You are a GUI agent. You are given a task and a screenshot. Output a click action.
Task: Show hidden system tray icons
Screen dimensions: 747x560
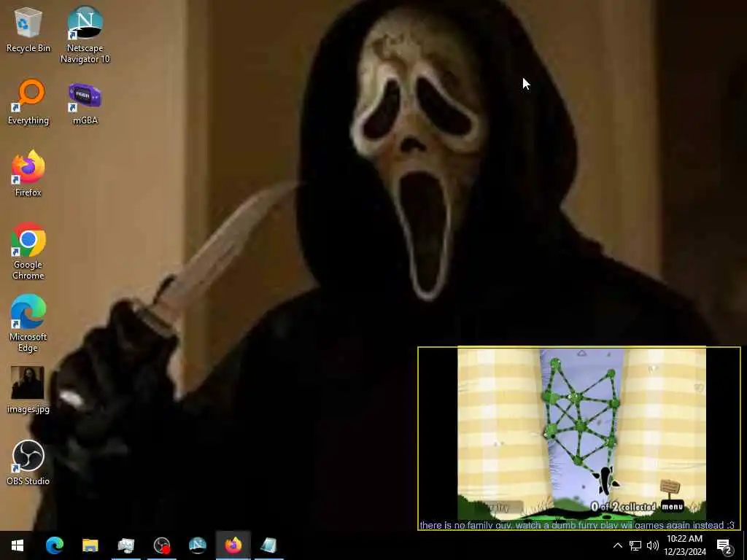[617, 545]
